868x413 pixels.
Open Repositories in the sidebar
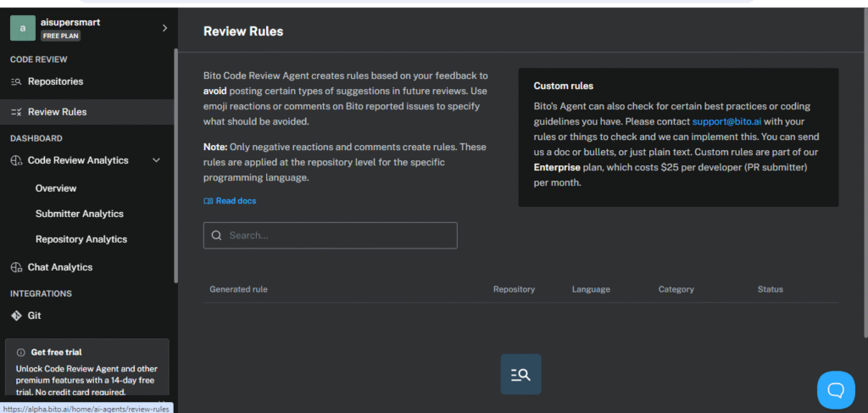click(55, 81)
